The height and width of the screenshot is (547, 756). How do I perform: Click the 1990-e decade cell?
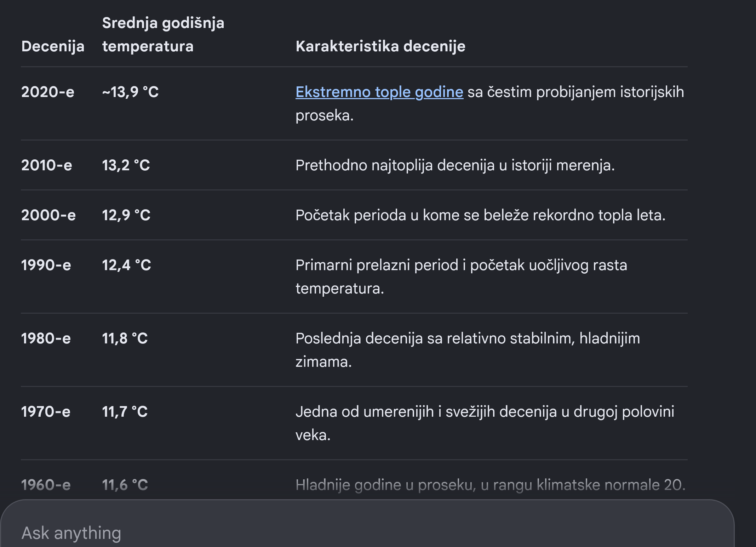46,265
